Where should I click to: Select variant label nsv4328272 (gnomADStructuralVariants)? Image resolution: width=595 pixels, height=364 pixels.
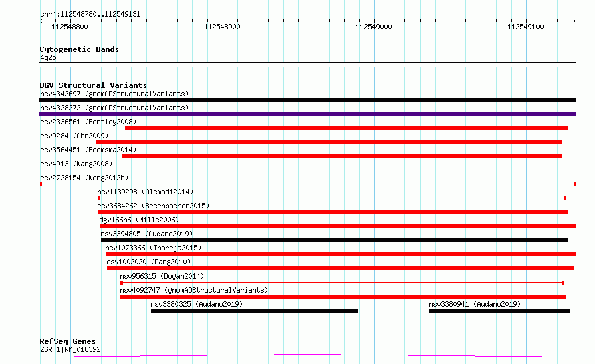coord(114,108)
